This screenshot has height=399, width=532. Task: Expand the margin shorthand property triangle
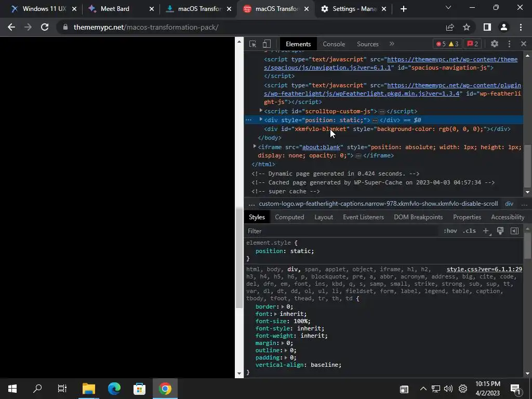coord(283,343)
